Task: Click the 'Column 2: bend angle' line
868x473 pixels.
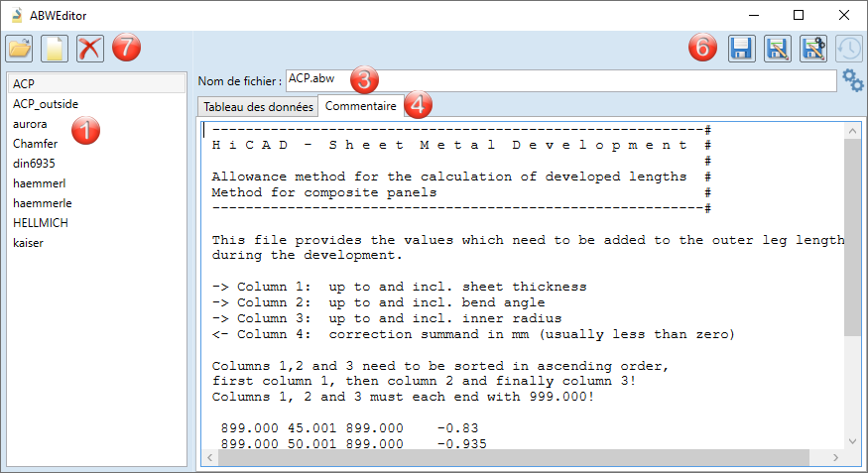Action: coord(378,302)
